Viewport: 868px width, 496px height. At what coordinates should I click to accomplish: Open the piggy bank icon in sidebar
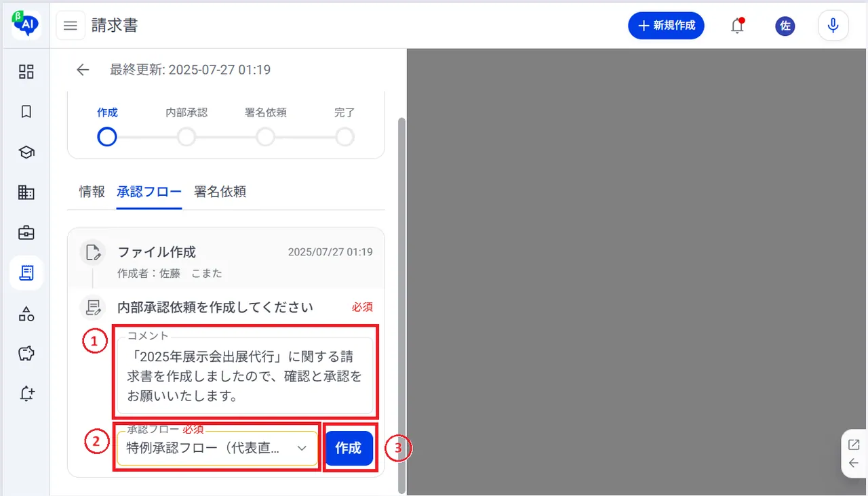click(26, 354)
